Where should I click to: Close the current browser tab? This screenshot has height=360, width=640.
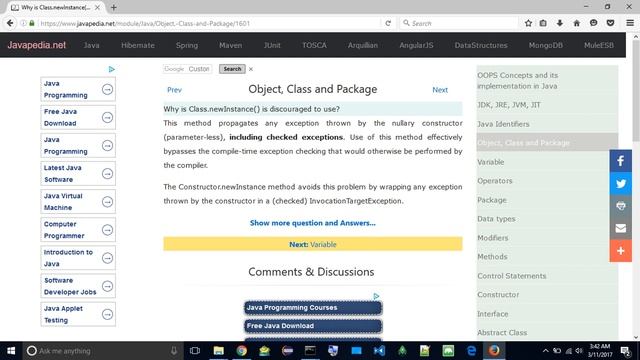[x=97, y=7]
